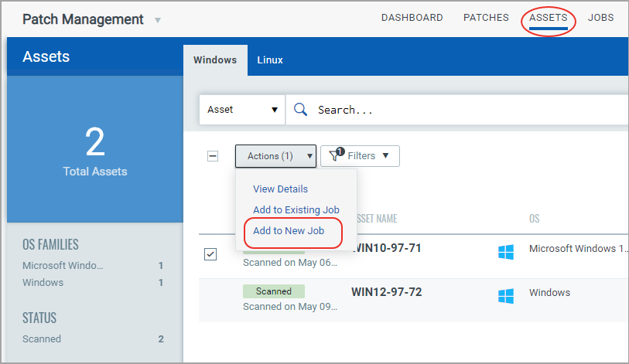
Task: Click the Assets sidebar heading
Action: coord(46,56)
